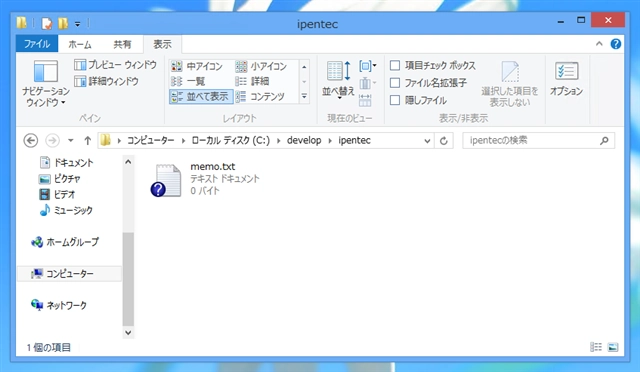Click the Add columns icon
The image size is (640, 372).
367,84
